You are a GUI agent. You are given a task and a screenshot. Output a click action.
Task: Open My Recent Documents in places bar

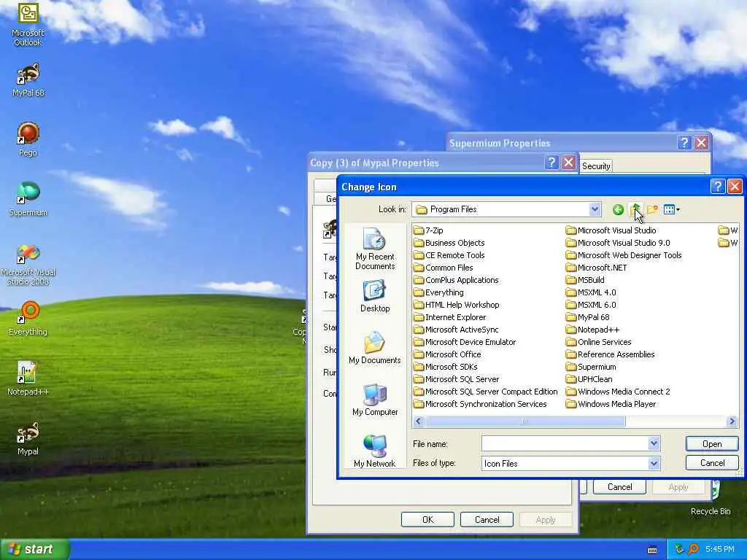click(375, 249)
